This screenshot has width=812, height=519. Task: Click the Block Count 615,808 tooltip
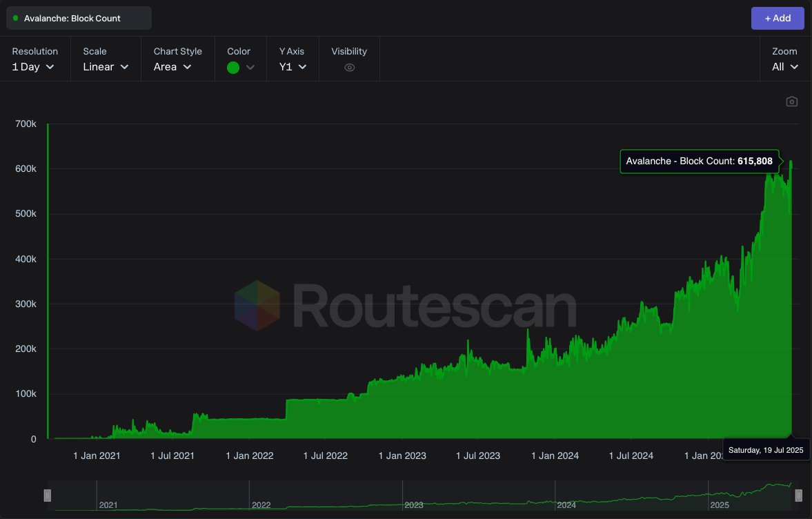point(700,161)
